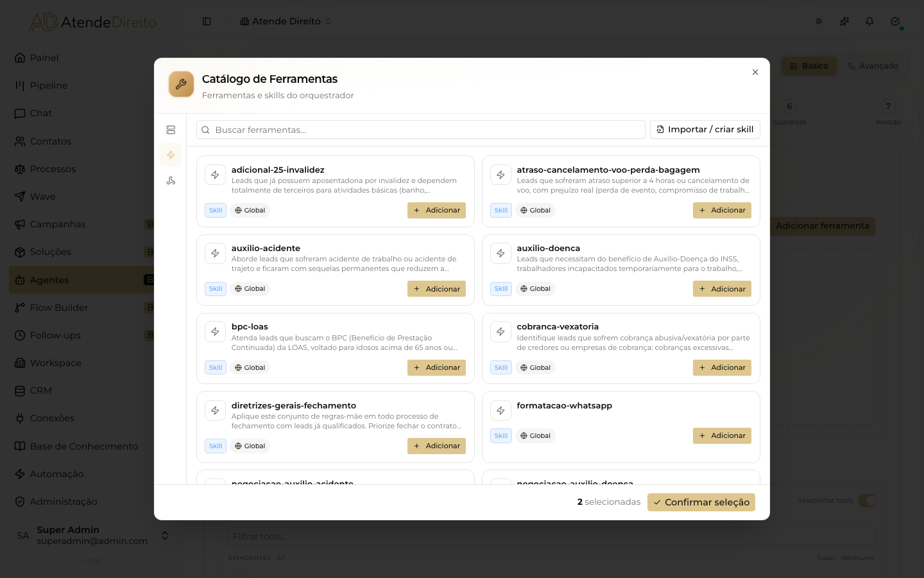
Task: Click the sparkles AI icon in header
Action: (x=844, y=21)
